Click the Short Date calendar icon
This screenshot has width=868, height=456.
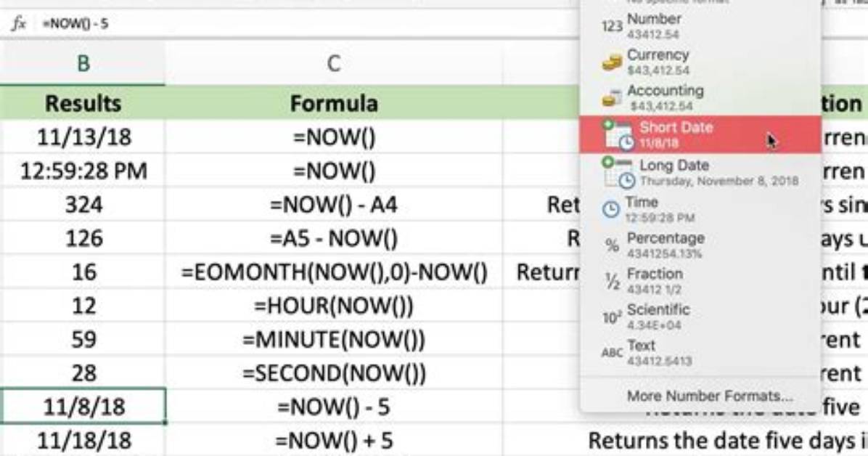pyautogui.click(x=618, y=134)
